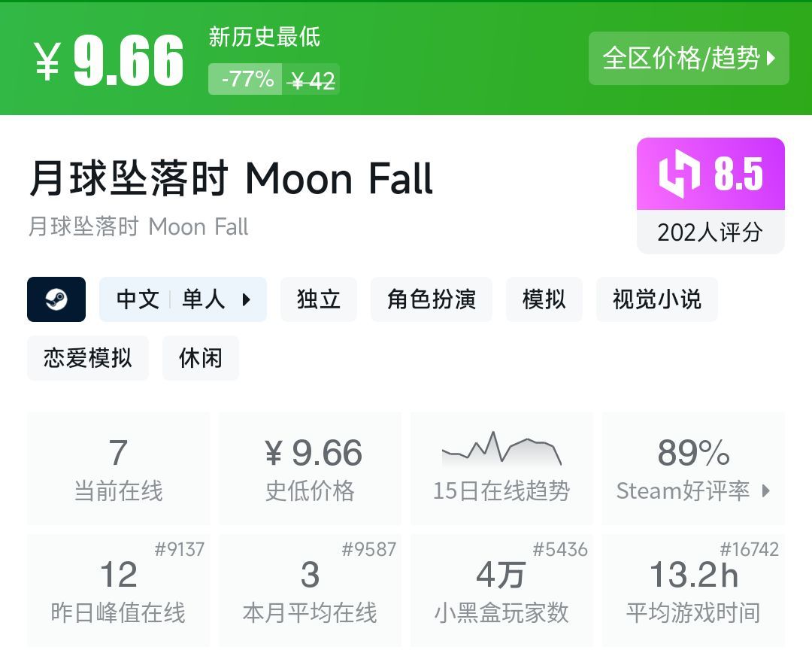The image size is (812, 665).
Task: Tap the 本月平均在线 ranking card
Action: pos(310,591)
